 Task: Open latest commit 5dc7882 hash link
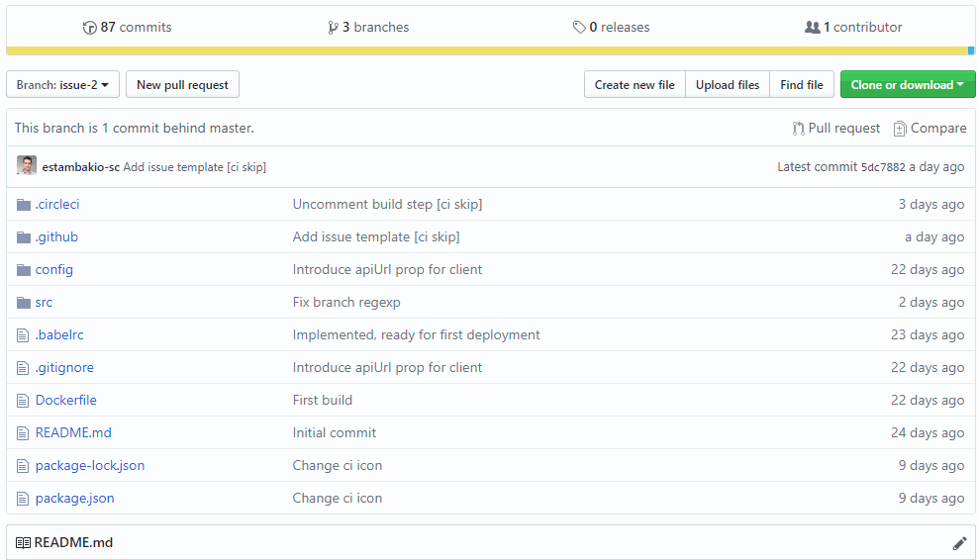(x=883, y=167)
